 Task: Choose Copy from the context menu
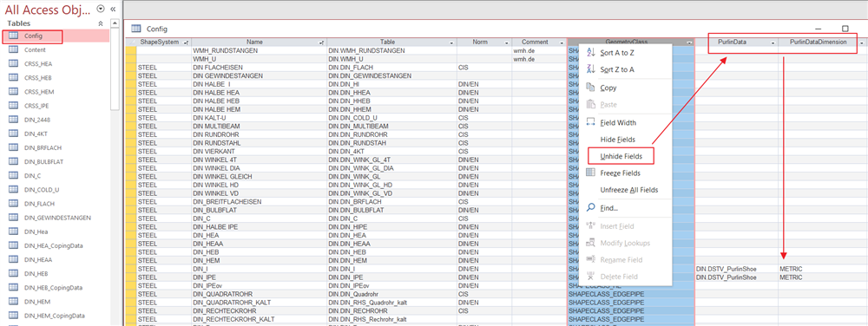(625, 88)
